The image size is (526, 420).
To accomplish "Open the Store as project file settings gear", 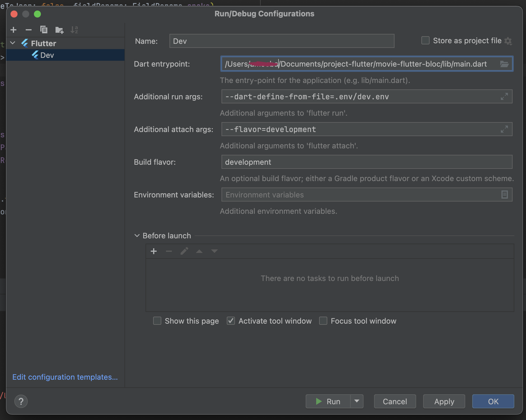I will coord(508,41).
